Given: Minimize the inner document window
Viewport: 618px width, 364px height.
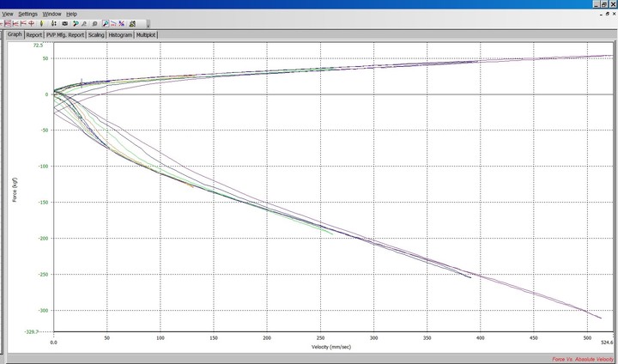Looking at the screenshot, I should click(x=602, y=14).
